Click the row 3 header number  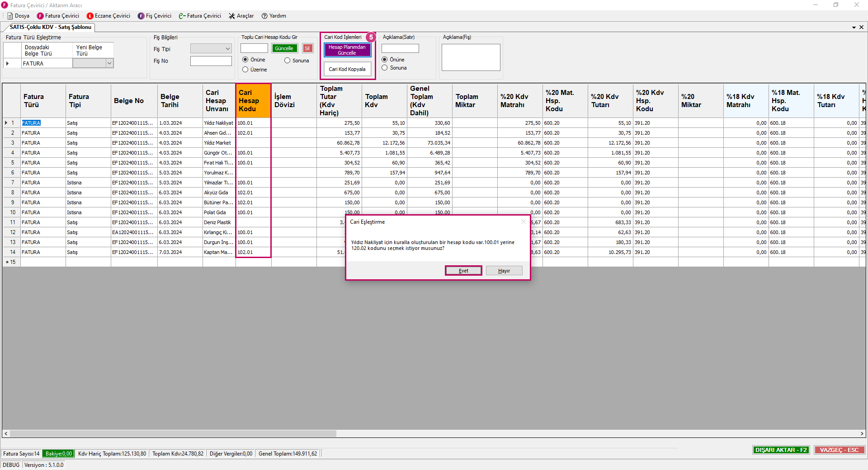click(x=12, y=143)
